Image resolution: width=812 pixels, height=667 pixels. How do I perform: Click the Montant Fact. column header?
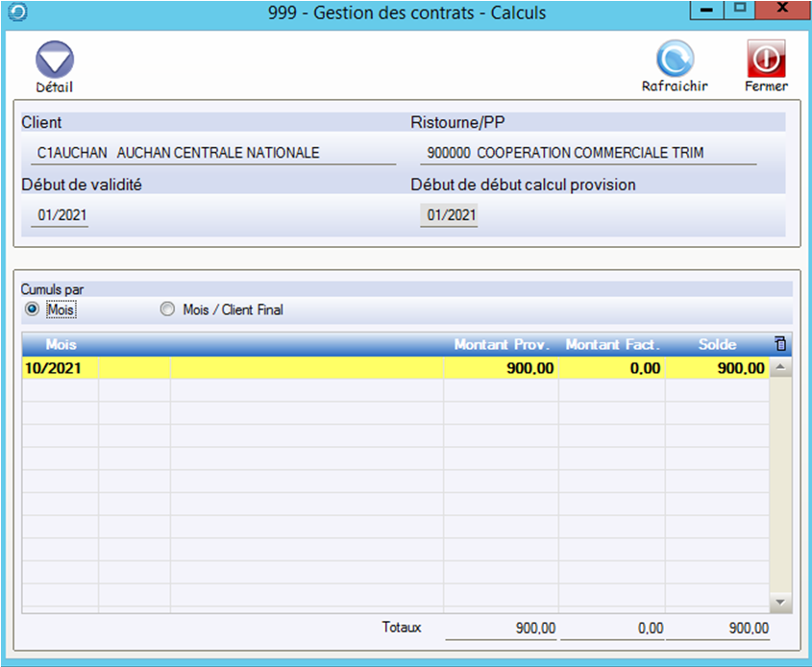[613, 344]
